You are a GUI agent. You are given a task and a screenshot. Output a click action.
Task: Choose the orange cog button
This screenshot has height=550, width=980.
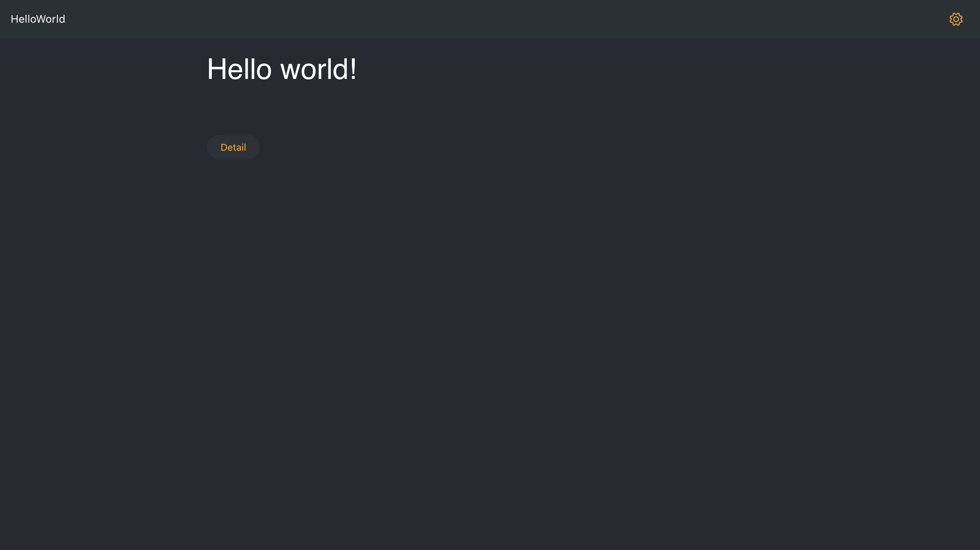(x=956, y=19)
